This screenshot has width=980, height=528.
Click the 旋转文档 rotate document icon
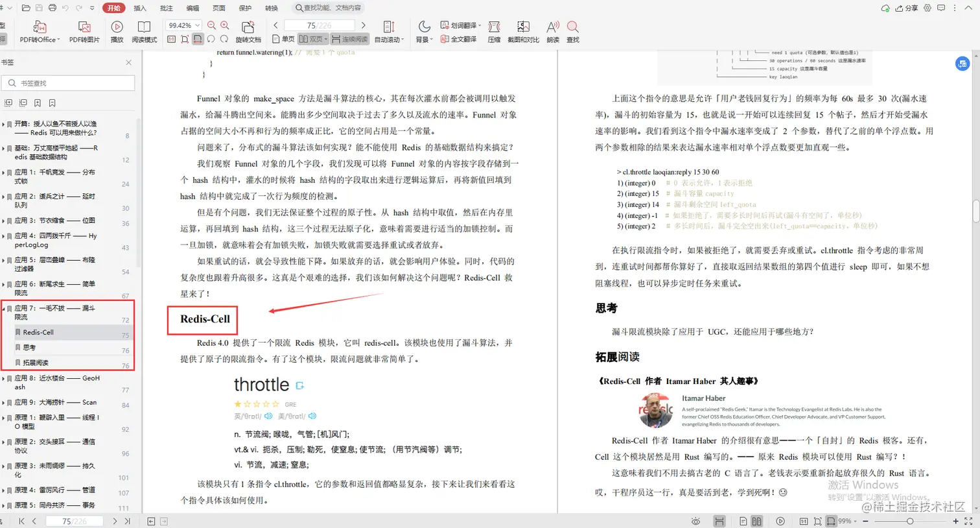click(248, 29)
